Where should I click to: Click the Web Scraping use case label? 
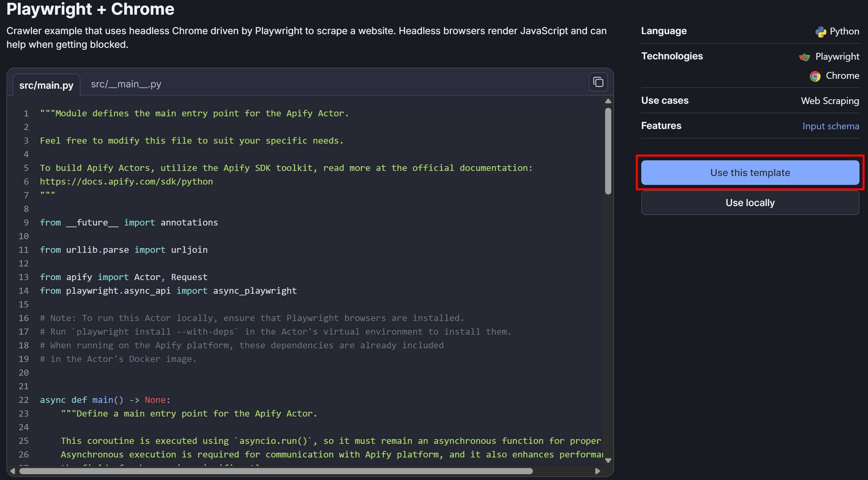tap(830, 101)
